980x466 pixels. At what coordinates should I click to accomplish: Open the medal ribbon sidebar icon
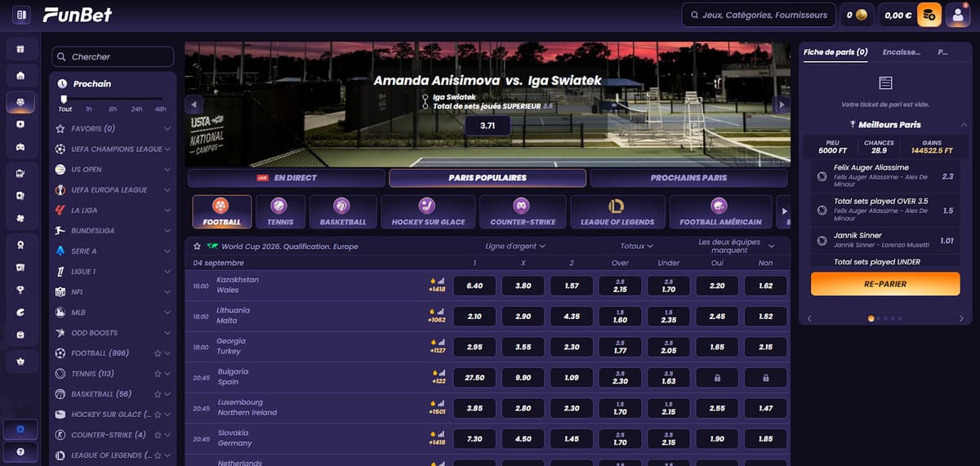(20, 244)
